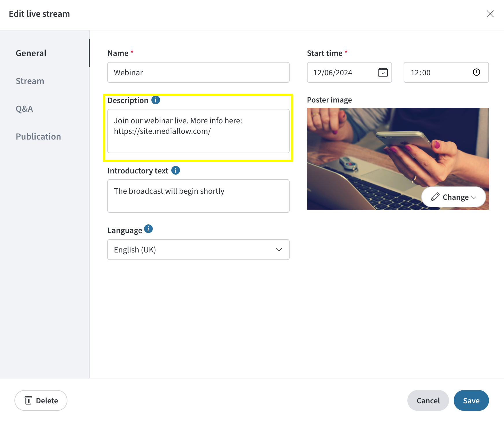Delete the live stream
This screenshot has width=504, height=421.
coord(41,400)
